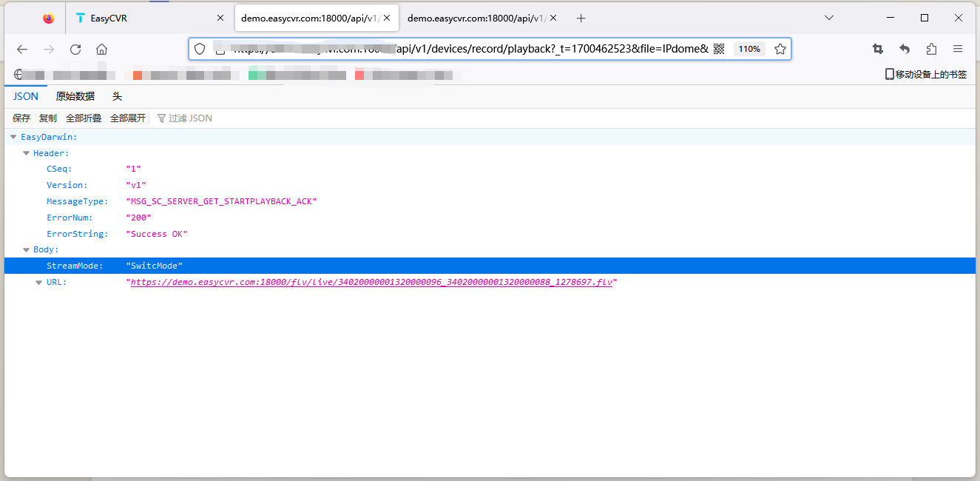Image resolution: width=980 pixels, height=481 pixels.
Task: Click the 保存 save button
Action: [x=21, y=118]
